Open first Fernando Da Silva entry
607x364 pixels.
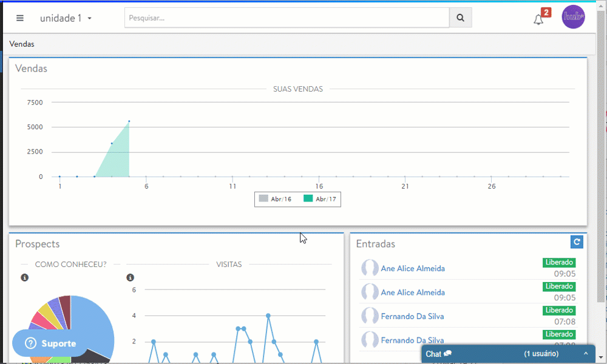coord(413,317)
